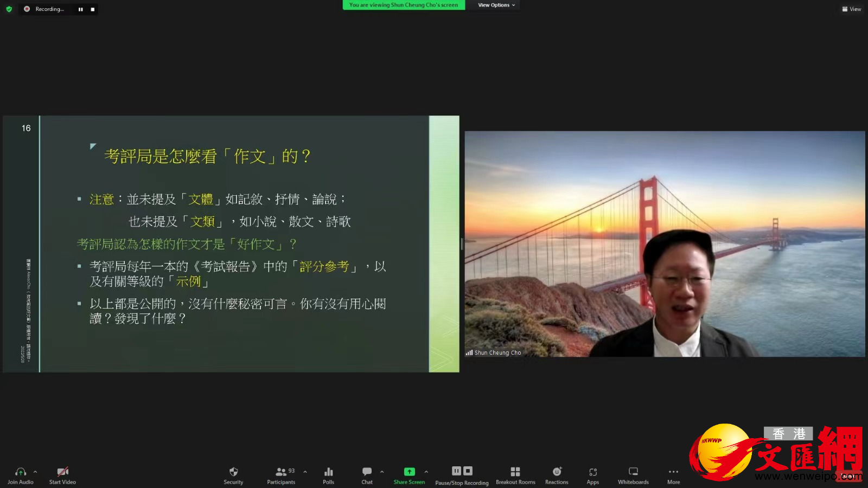Screen dimensions: 868x488
Task: Click the green Share Screen icon
Action: 409,472
